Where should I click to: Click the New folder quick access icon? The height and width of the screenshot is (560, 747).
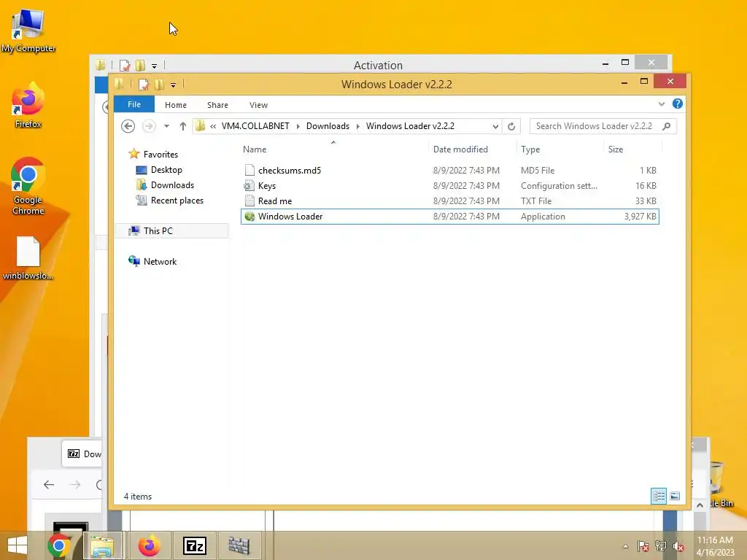(160, 85)
